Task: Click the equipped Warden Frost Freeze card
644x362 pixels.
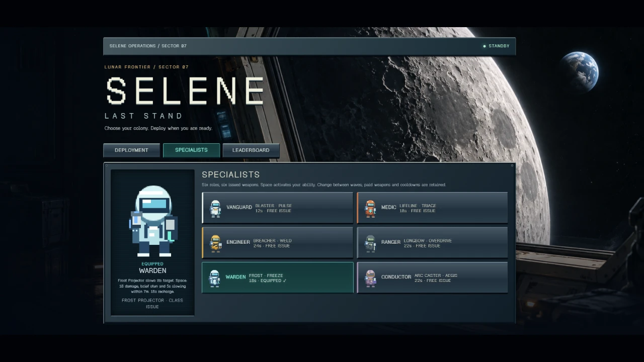Action: point(278,278)
